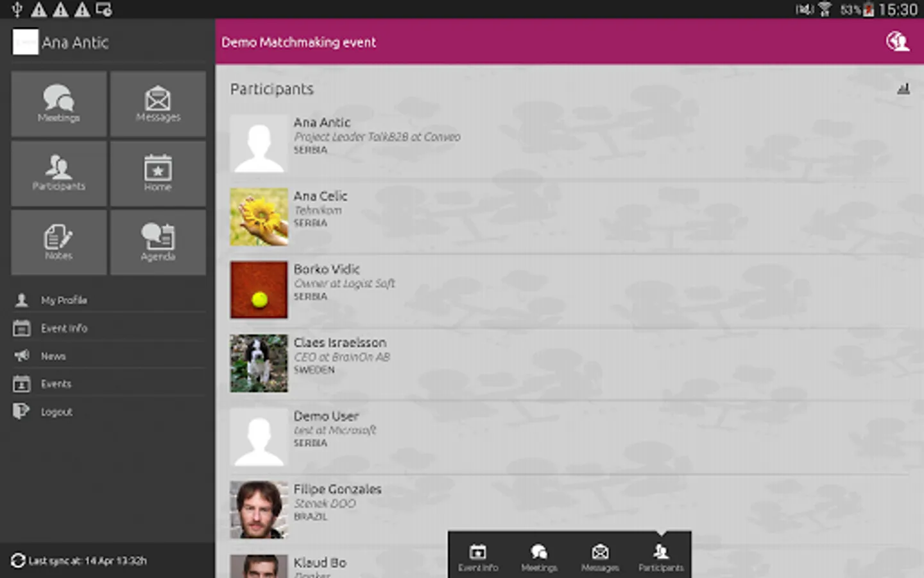Click Ana Antic name in participants list

click(322, 122)
